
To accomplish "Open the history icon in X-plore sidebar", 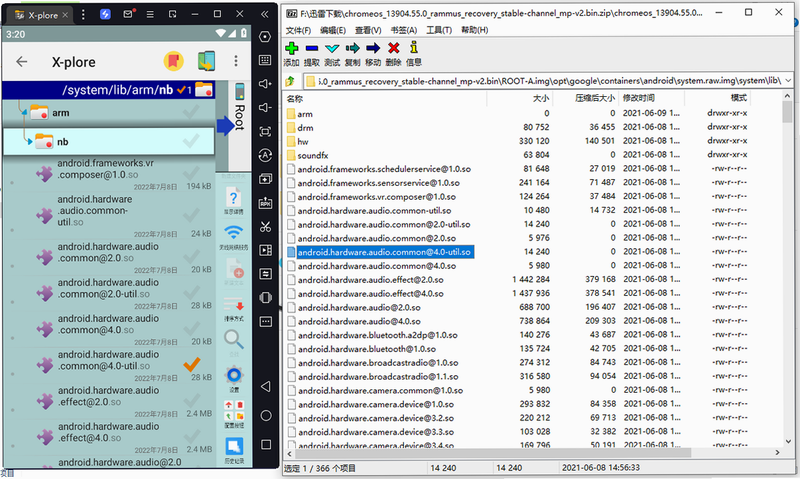I will [x=234, y=447].
